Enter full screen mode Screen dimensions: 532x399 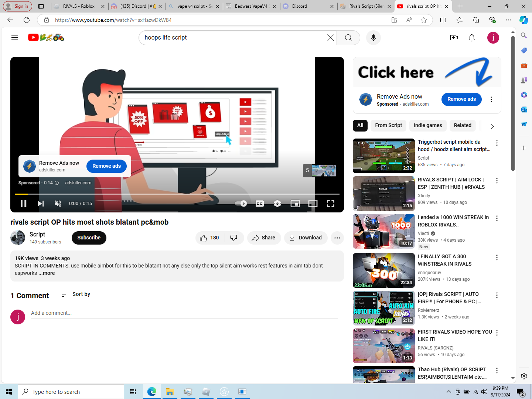click(x=331, y=204)
